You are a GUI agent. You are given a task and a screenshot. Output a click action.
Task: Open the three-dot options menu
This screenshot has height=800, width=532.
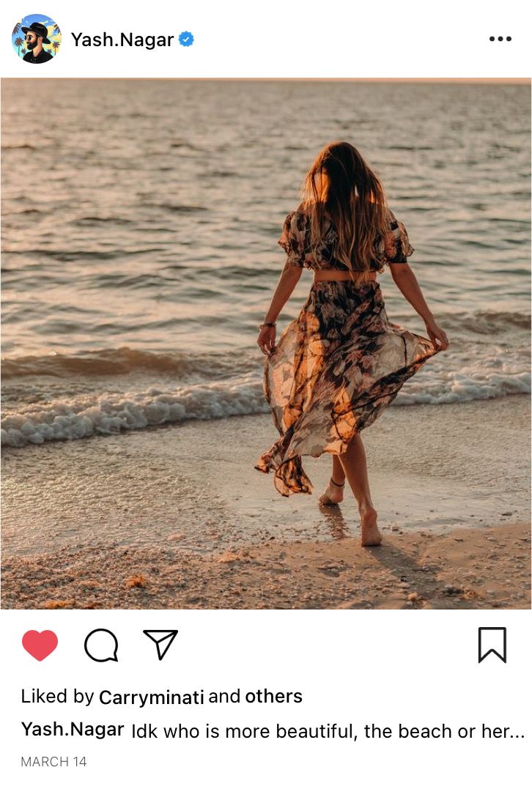click(x=500, y=39)
